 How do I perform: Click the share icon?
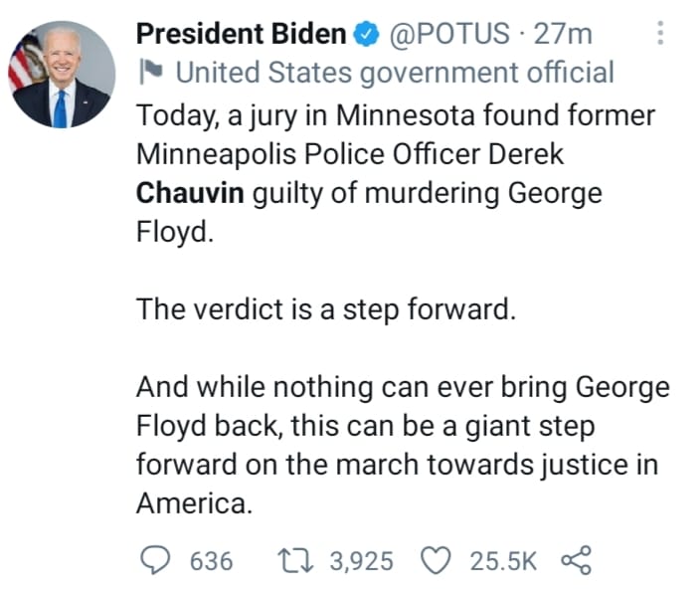(x=577, y=560)
